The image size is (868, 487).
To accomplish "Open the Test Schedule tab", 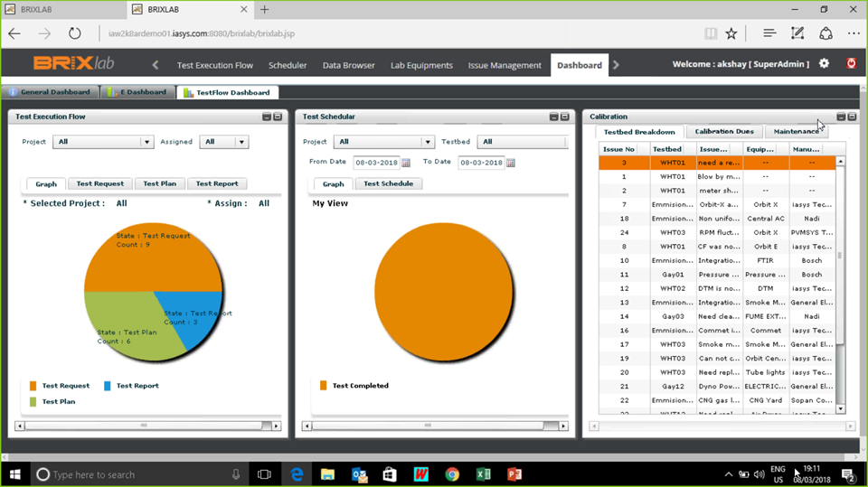I will (x=388, y=183).
